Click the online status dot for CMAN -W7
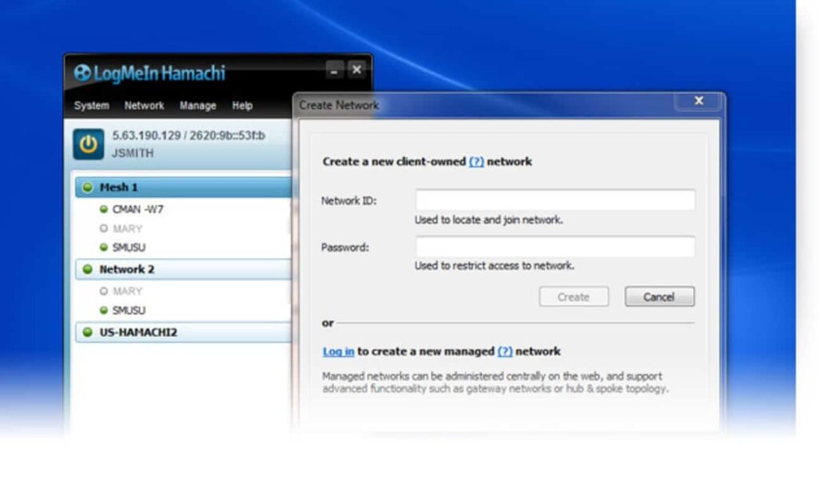The width and height of the screenshot is (818, 504). [x=104, y=209]
